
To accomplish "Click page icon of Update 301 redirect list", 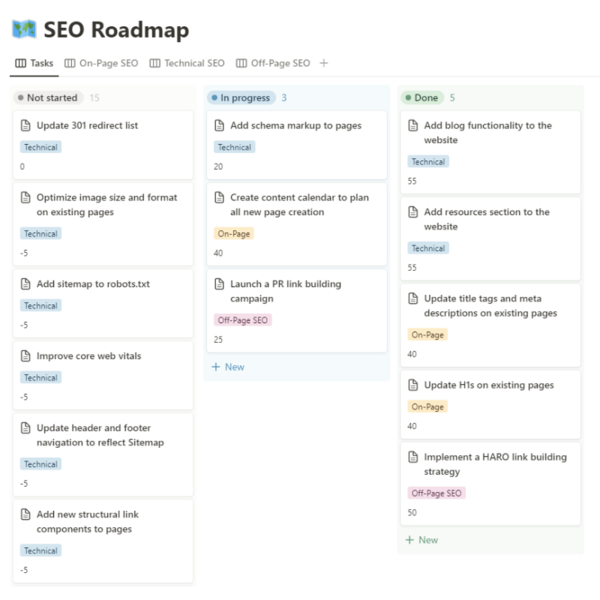I will point(26,126).
